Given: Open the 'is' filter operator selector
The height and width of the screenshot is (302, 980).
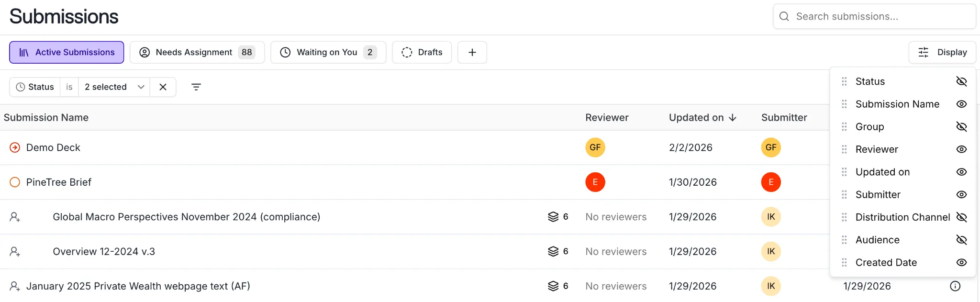Looking at the screenshot, I should 69,87.
